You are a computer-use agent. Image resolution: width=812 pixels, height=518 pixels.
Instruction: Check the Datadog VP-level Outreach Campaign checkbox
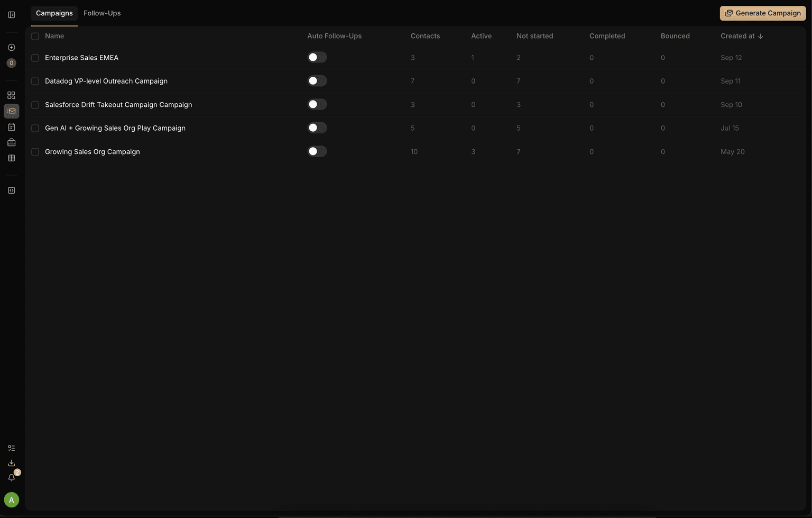click(x=35, y=81)
